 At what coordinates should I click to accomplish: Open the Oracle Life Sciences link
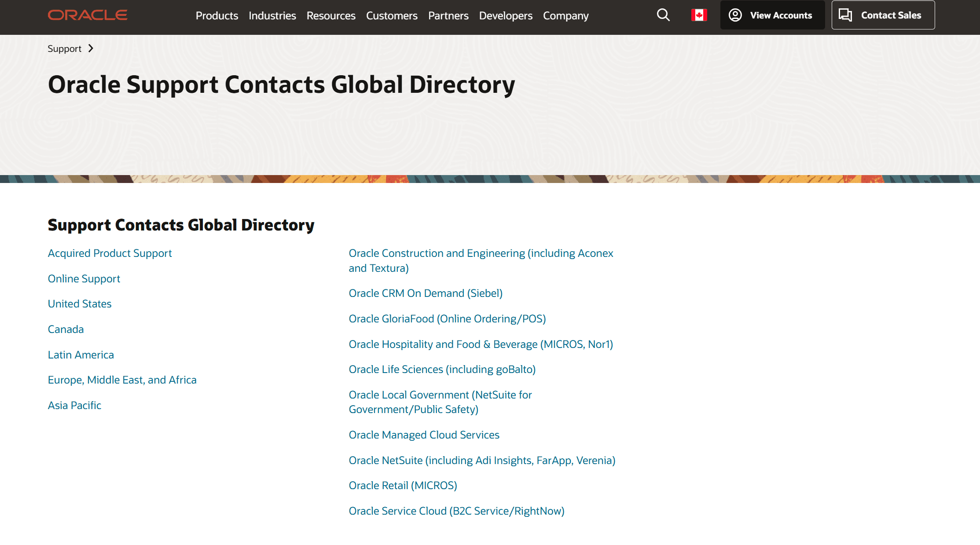(442, 369)
